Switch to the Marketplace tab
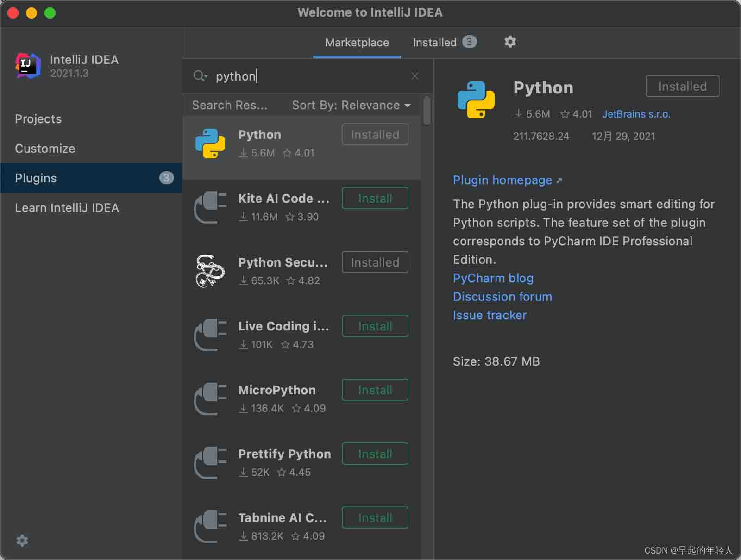This screenshot has width=741, height=560. point(357,43)
